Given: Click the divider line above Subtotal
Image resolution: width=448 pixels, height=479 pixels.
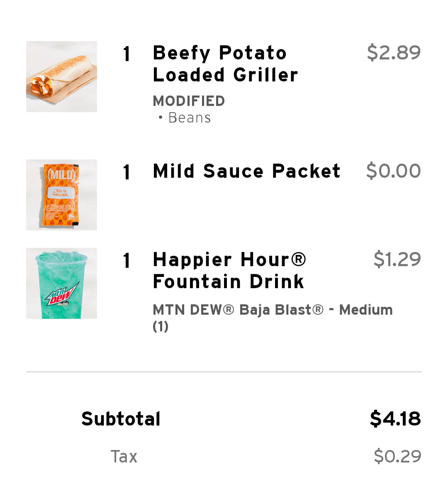Looking at the screenshot, I should pos(224,372).
